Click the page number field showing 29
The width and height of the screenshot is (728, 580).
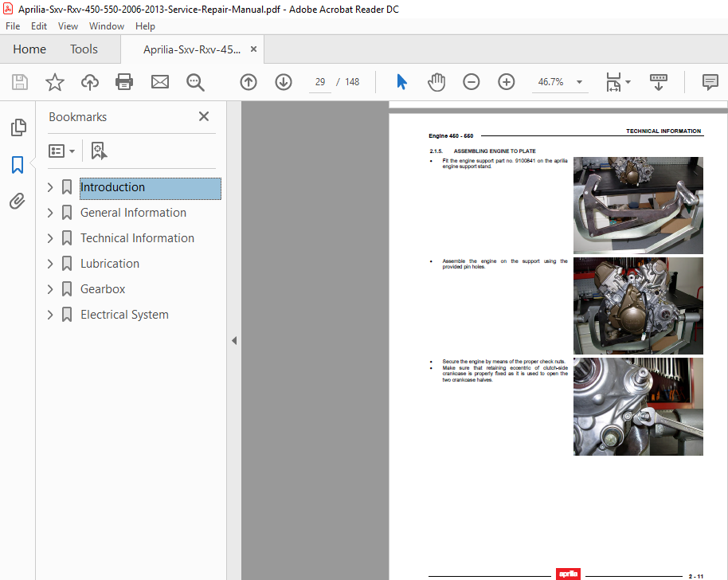point(320,82)
